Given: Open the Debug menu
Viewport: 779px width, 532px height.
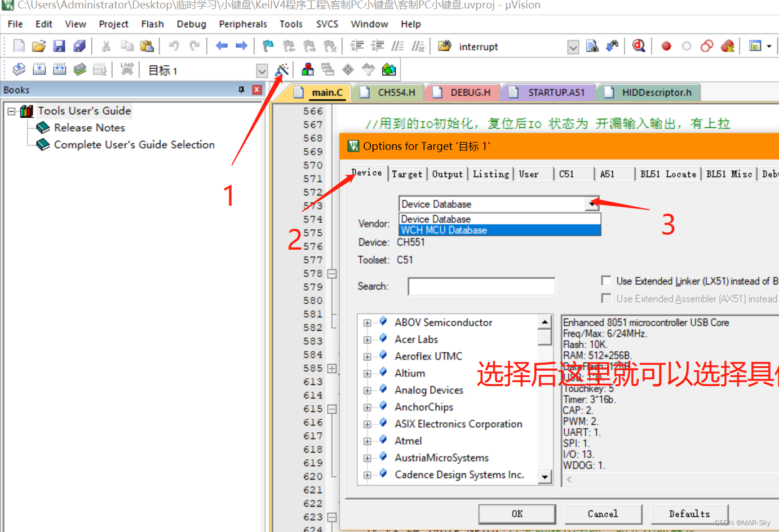Looking at the screenshot, I should click(x=191, y=24).
